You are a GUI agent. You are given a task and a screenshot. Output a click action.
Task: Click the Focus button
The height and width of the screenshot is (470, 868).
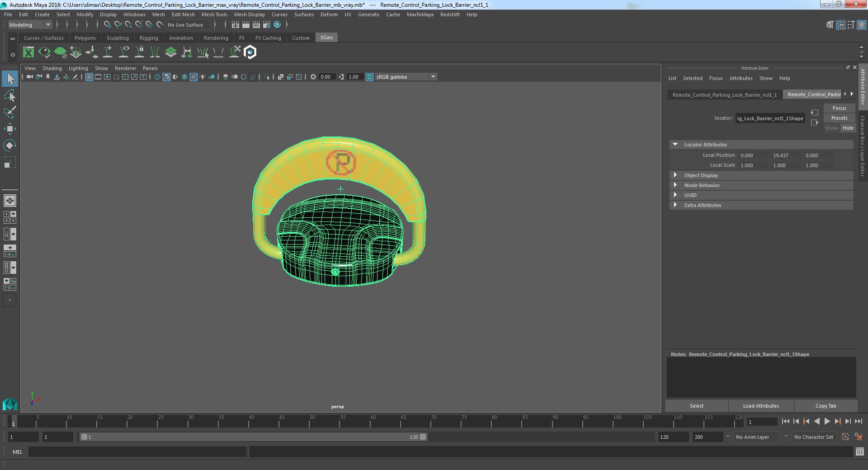click(x=839, y=108)
